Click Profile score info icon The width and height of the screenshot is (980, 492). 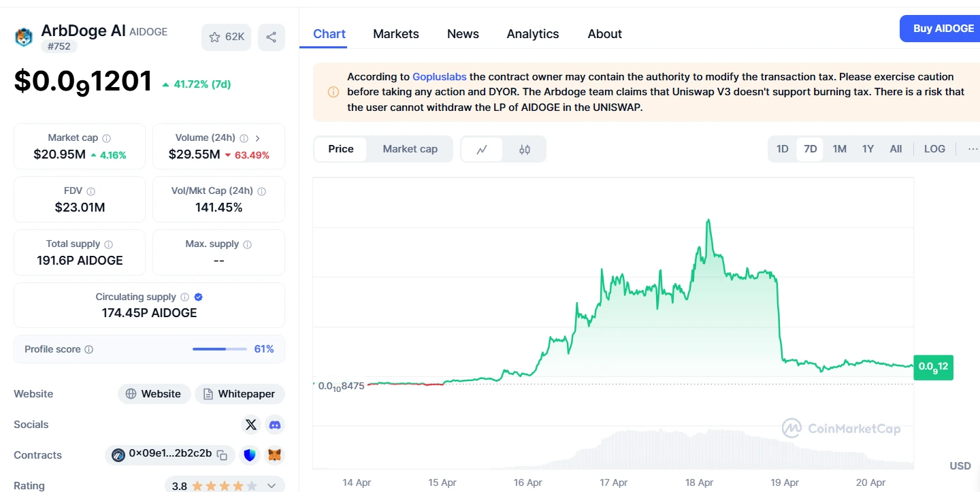pyautogui.click(x=89, y=350)
